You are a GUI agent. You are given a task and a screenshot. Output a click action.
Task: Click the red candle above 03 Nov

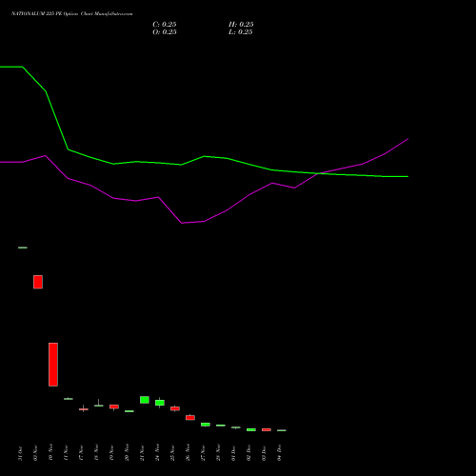pyautogui.click(x=38, y=282)
